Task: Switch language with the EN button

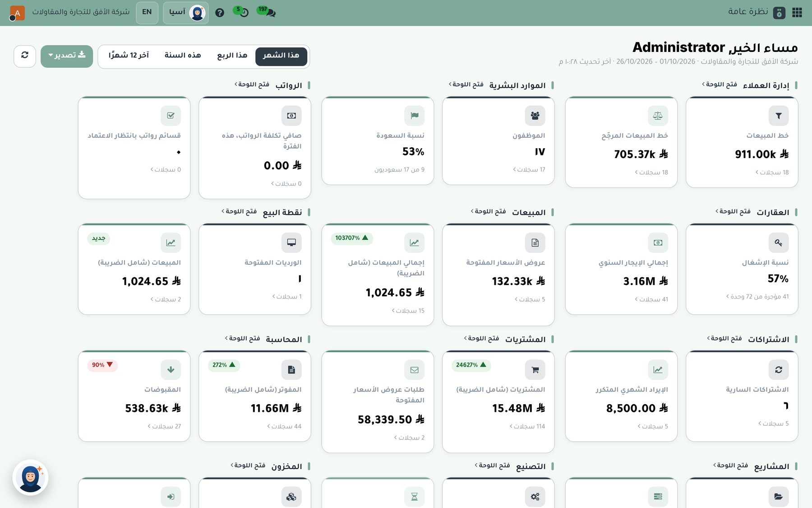Action: [x=147, y=12]
